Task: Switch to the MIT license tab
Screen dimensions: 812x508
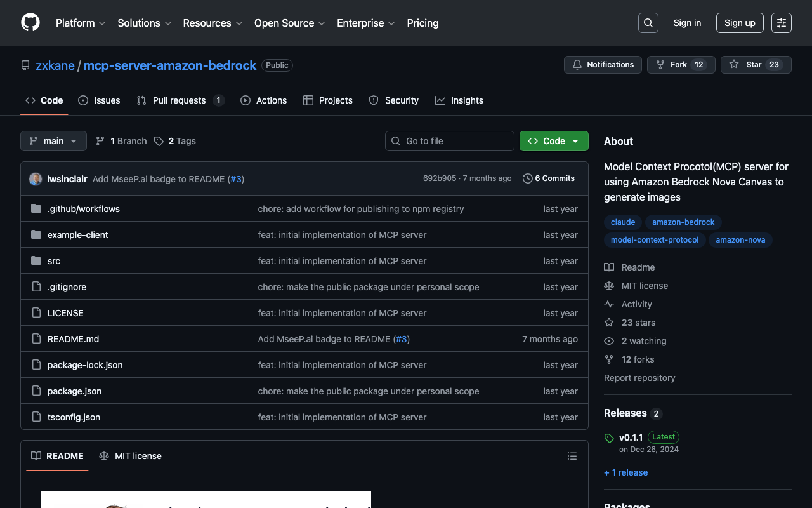Action: pos(130,456)
